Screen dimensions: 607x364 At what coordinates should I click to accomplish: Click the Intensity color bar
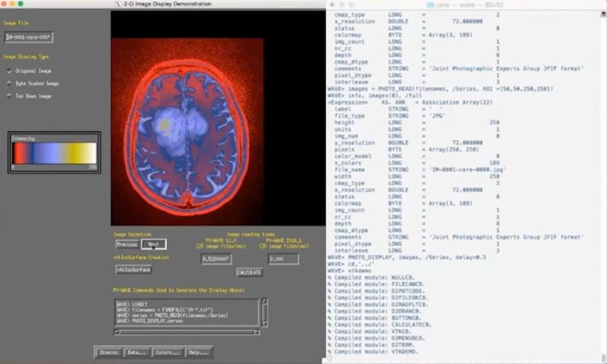tap(54, 153)
